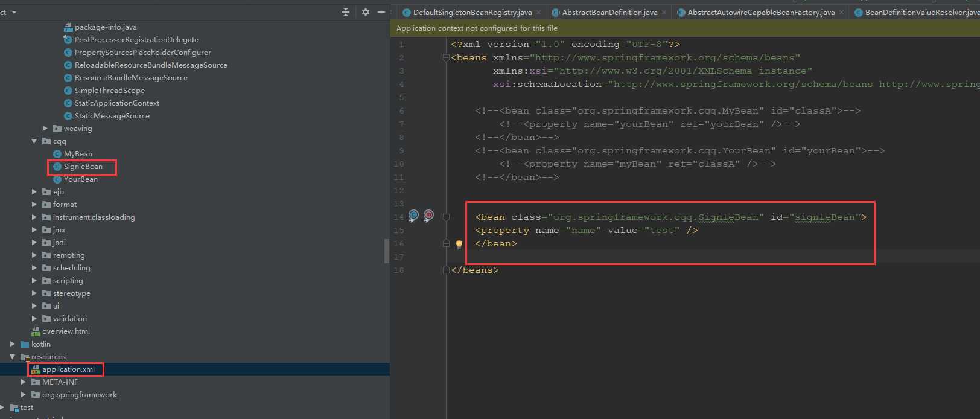The image size is (980, 419).
Task: Expand the jmx package
Action: 34,230
